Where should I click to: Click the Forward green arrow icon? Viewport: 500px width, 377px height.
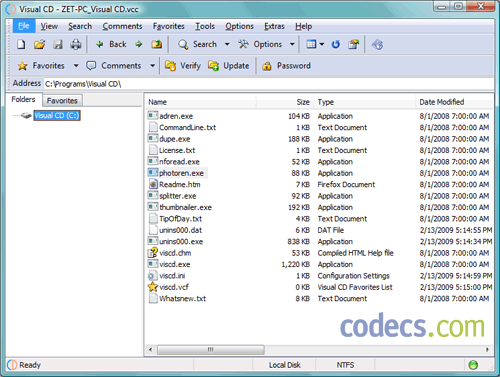[139, 44]
